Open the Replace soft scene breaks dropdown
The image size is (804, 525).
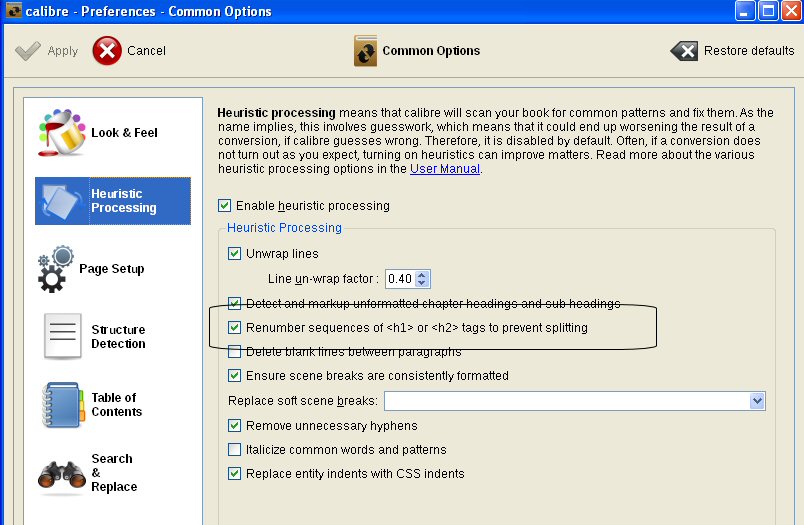[x=757, y=401]
